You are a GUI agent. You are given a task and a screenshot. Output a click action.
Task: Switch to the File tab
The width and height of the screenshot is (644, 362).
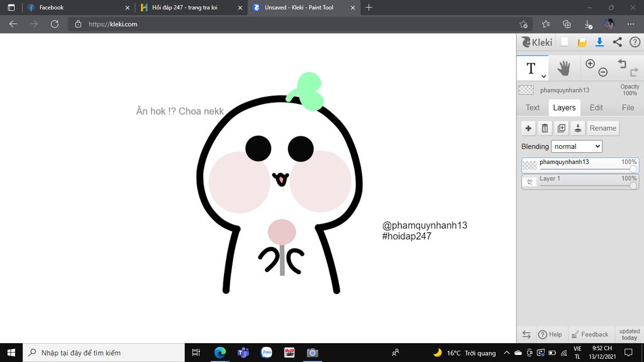628,107
